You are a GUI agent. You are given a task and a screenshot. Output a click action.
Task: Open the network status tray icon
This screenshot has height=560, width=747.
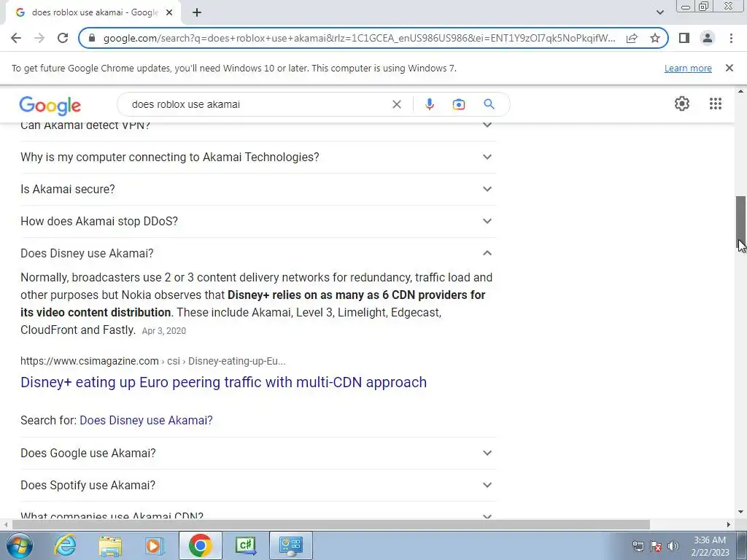pyautogui.click(x=638, y=546)
